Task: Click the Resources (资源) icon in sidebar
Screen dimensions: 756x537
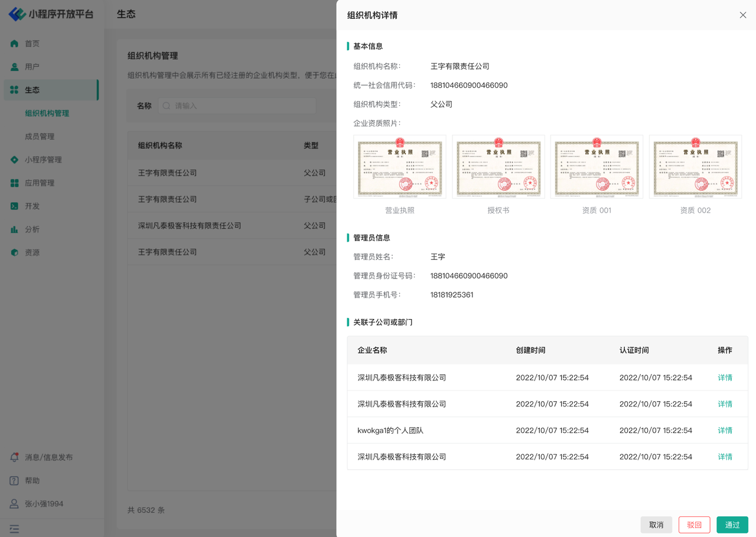Action: pos(15,252)
